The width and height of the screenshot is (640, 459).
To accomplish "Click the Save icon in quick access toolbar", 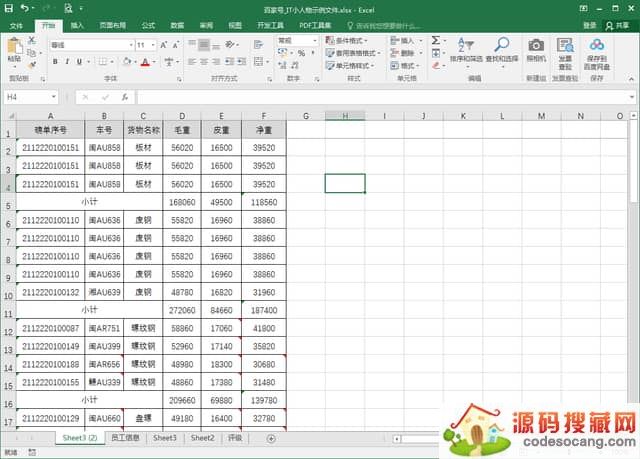I will (7, 7).
